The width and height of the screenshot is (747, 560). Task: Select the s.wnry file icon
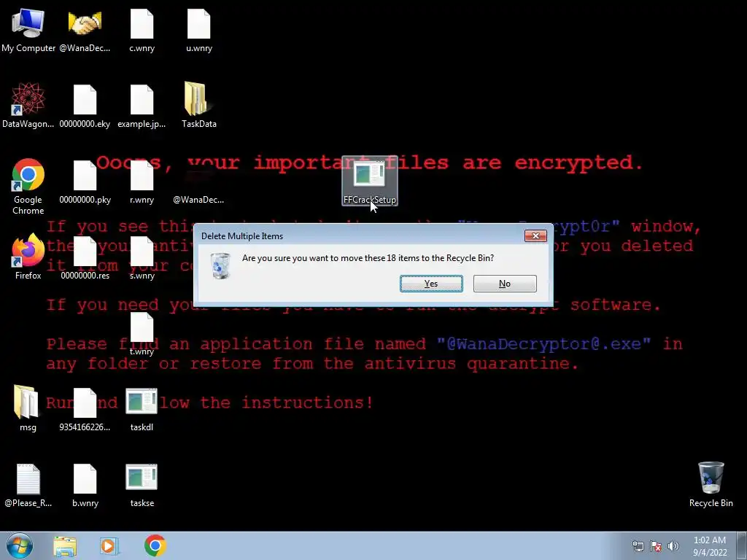click(x=142, y=257)
